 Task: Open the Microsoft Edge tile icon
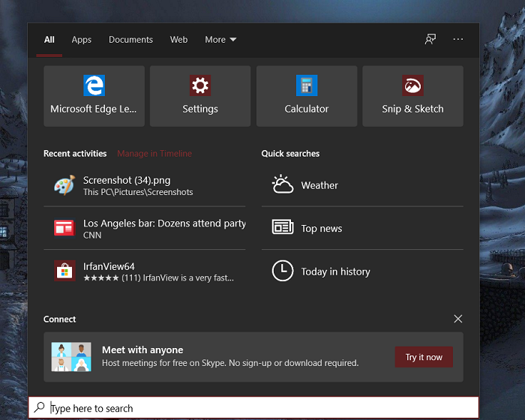[94, 85]
